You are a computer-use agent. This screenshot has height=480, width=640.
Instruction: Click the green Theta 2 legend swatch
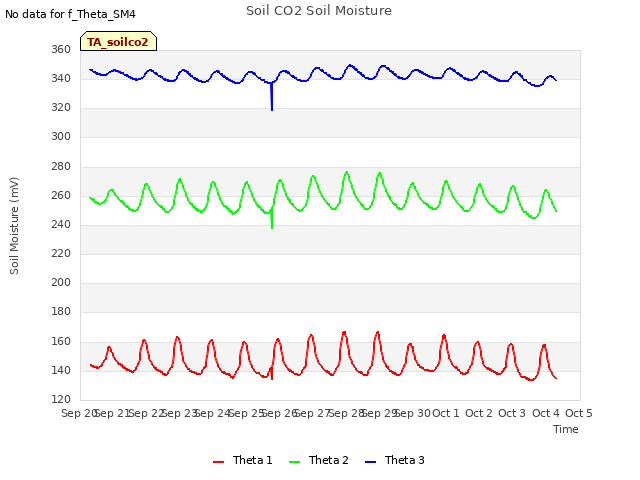pos(294,462)
